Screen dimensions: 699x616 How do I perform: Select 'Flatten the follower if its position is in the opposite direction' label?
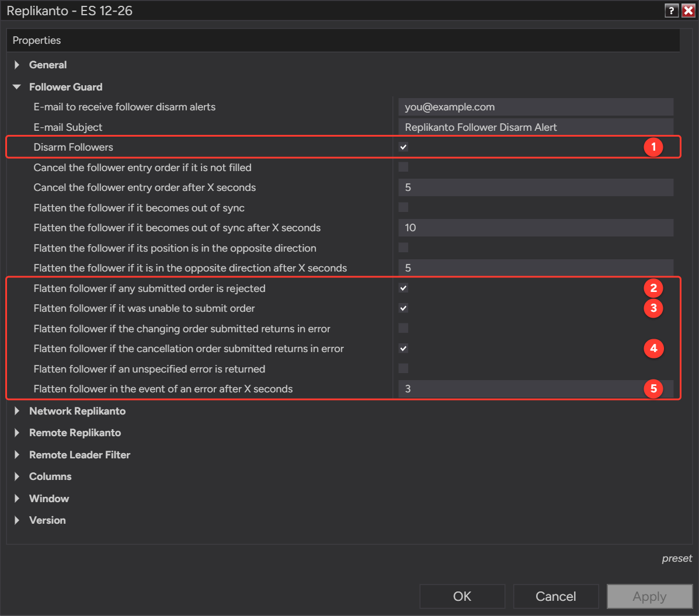point(175,248)
